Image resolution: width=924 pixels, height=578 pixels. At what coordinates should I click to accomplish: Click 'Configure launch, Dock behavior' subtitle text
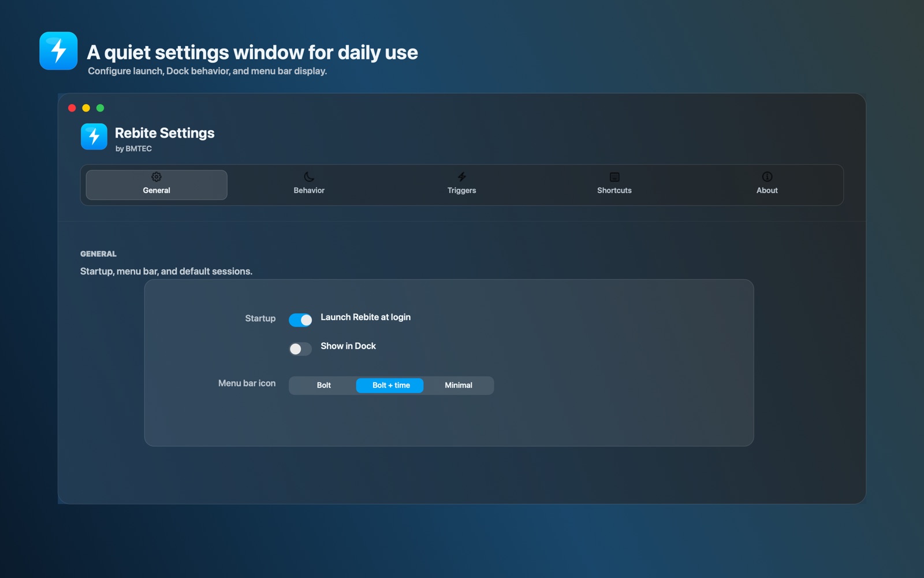click(207, 71)
